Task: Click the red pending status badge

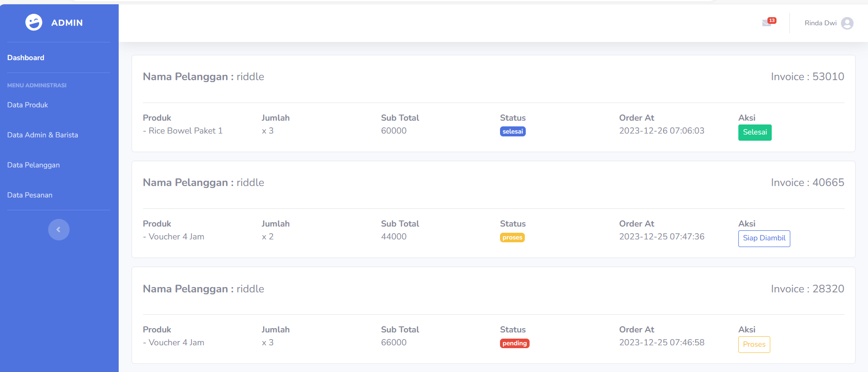Action: pyautogui.click(x=514, y=343)
